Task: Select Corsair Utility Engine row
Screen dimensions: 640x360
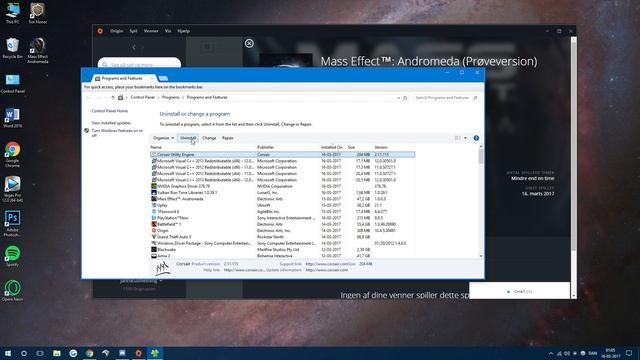Action: 282,155
